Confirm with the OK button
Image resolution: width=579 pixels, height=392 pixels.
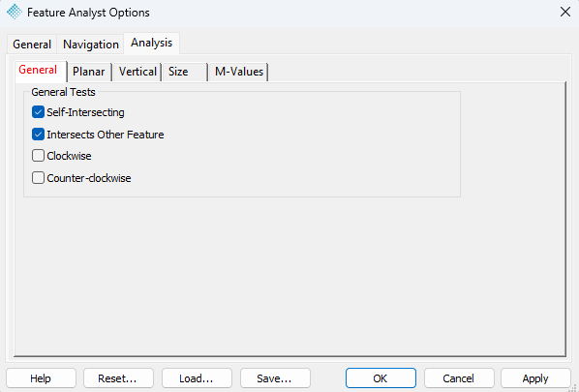pos(381,378)
